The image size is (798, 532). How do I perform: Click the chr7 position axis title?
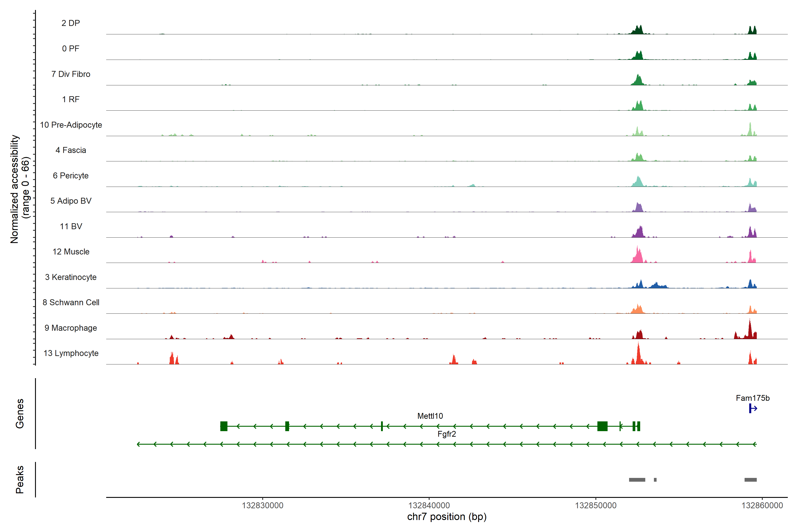click(446, 517)
